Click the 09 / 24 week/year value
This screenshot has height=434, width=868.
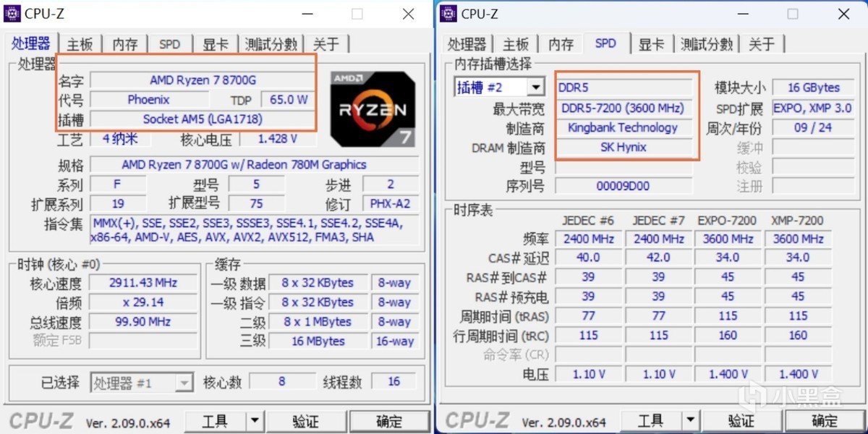[813, 128]
